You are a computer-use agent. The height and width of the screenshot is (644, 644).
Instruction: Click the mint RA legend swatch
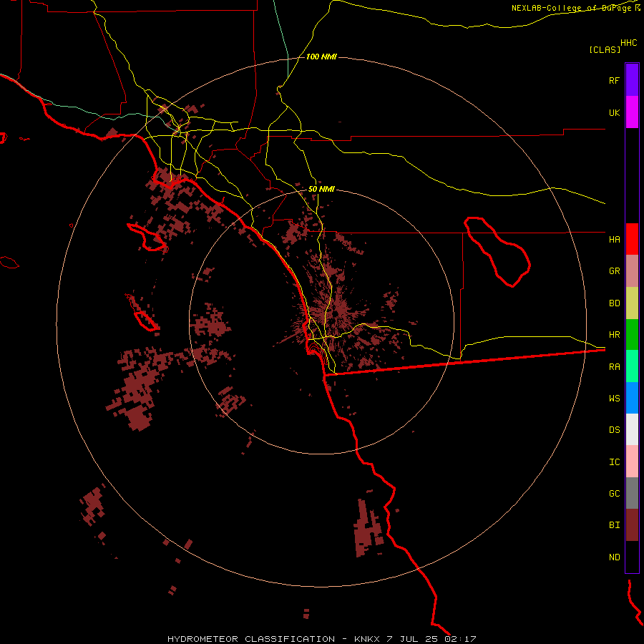[x=632, y=366]
